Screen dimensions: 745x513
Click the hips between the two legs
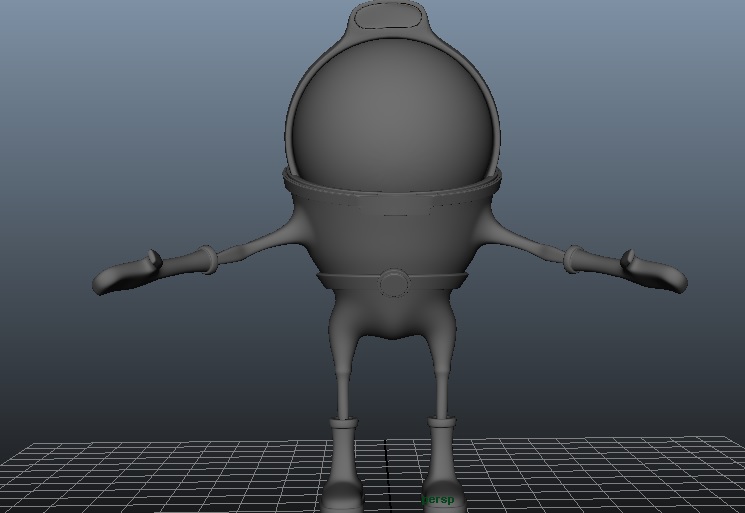coord(392,318)
